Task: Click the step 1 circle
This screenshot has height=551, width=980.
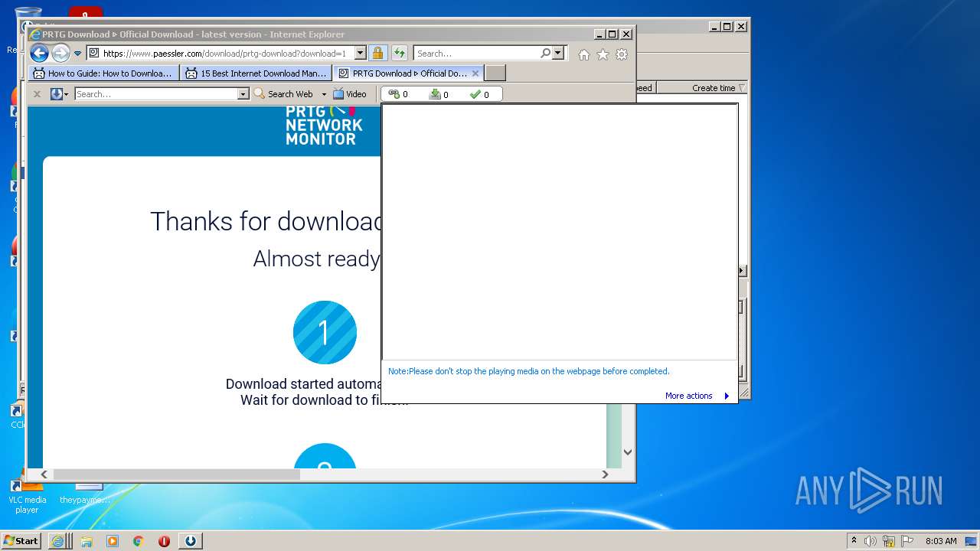Action: 325,332
